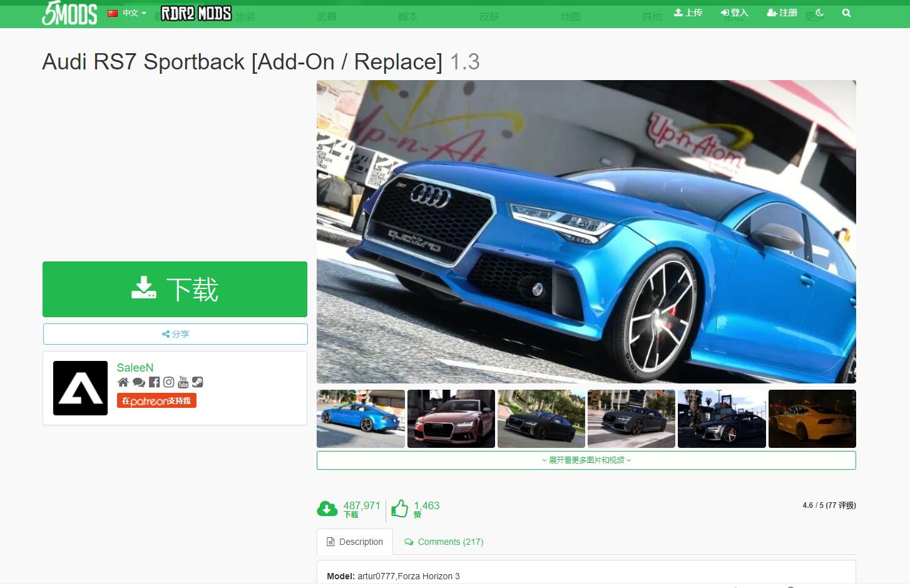Click the thumbs-up like icon
Image resolution: width=910 pixels, height=588 pixels.
[x=400, y=509]
